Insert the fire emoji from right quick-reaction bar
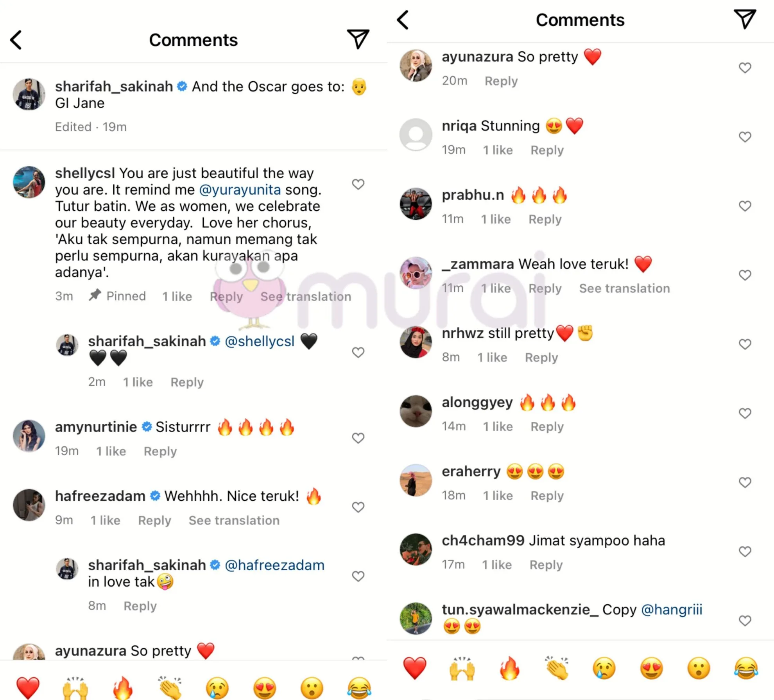The height and width of the screenshot is (700, 774). pyautogui.click(x=509, y=668)
